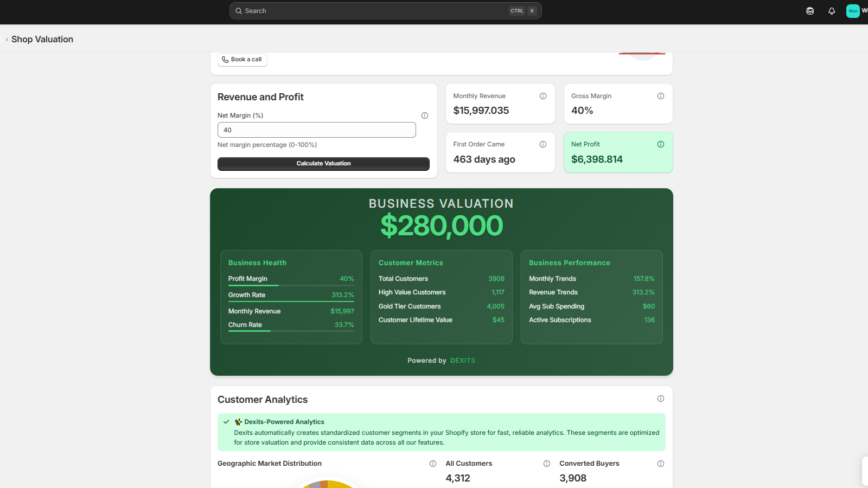Click the Profit Margin progress bar
The height and width of the screenshot is (488, 868).
click(291, 285)
